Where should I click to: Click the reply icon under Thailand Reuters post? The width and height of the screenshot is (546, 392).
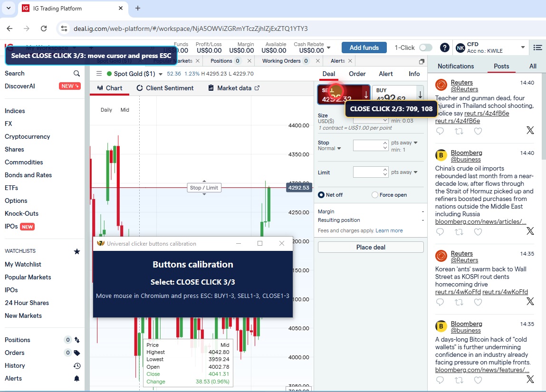point(440,131)
